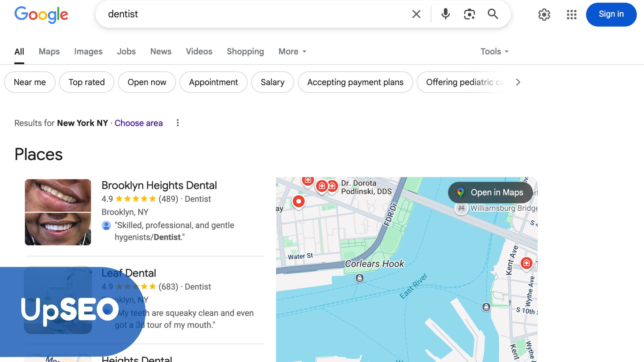Toggle the Accepting payment plans chip
The width and height of the screenshot is (644, 362).
355,82
